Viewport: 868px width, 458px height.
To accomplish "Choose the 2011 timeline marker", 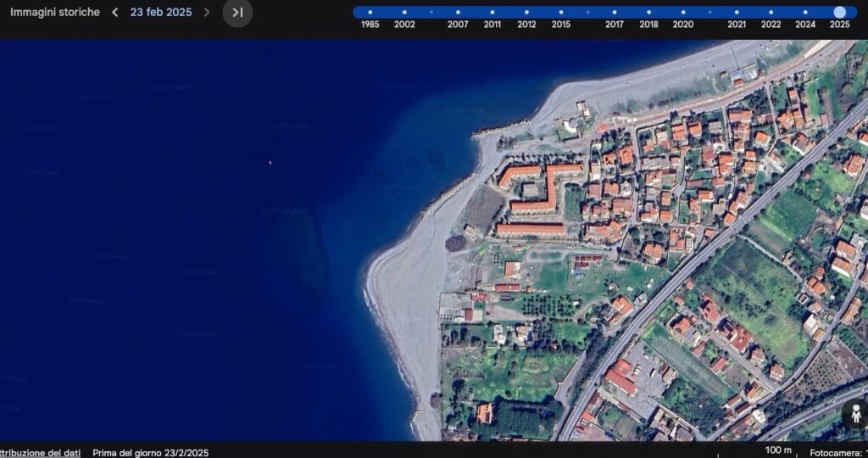I will coord(492,13).
